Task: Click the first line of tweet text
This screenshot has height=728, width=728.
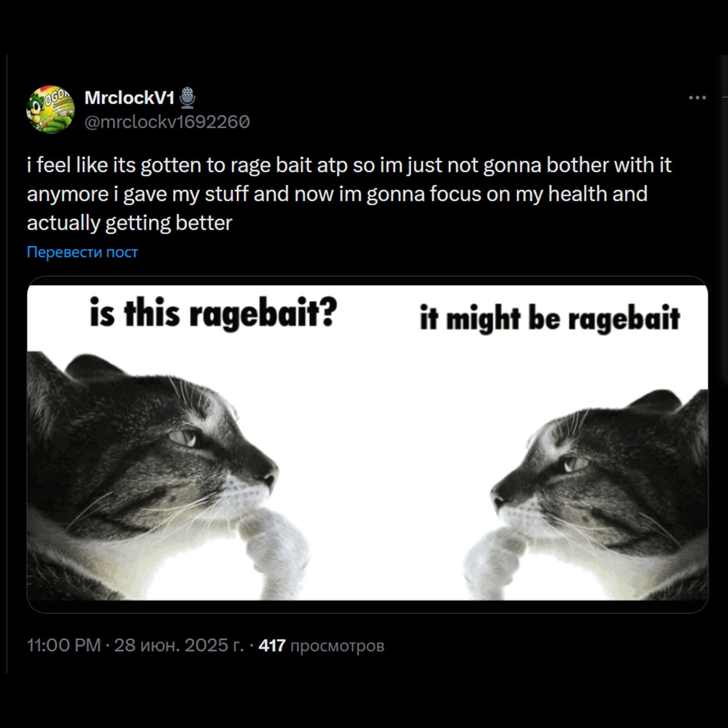Action: 349,165
